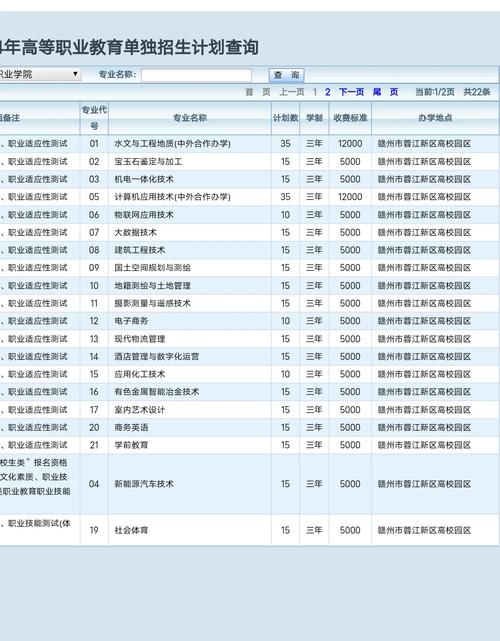The image size is (500, 641).
Task: Select 应用化工技术 major name
Action: pyautogui.click(x=139, y=374)
